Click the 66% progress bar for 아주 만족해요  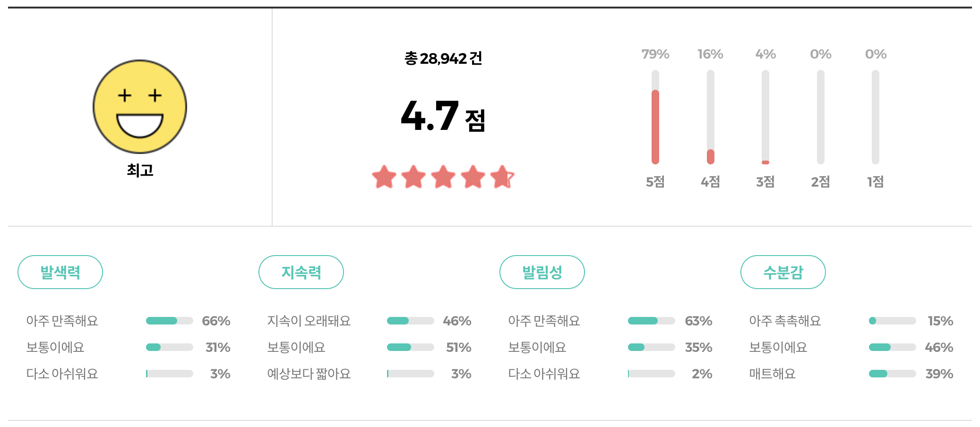(x=171, y=321)
